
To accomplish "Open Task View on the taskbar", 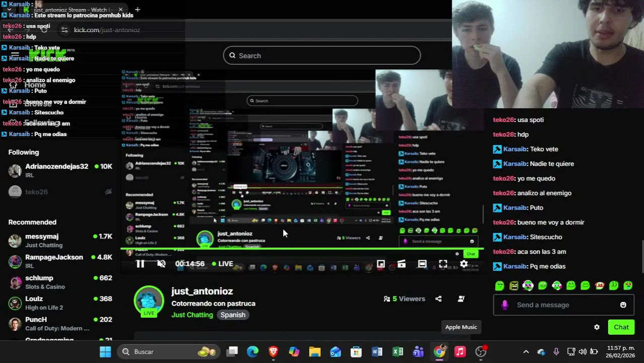I will point(232,352).
